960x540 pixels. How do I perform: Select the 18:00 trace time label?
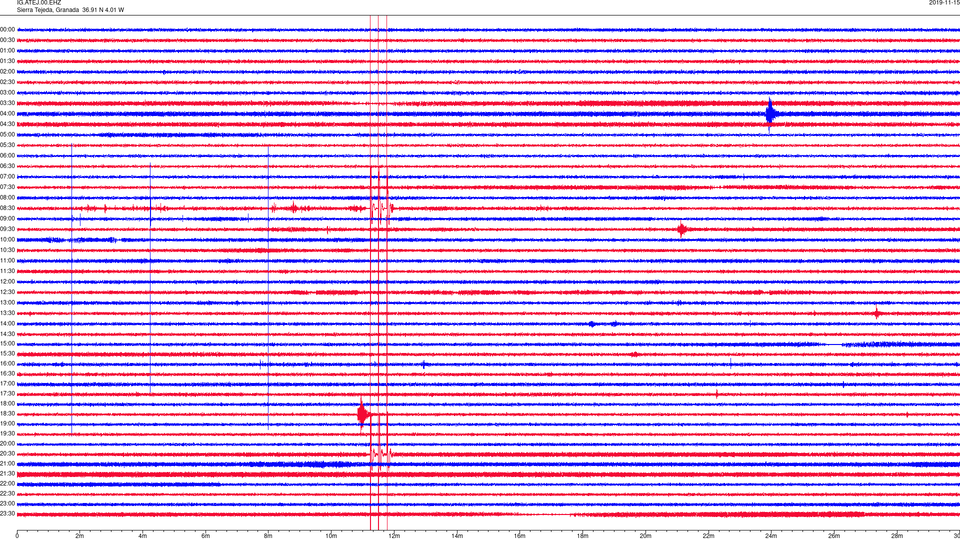point(8,403)
